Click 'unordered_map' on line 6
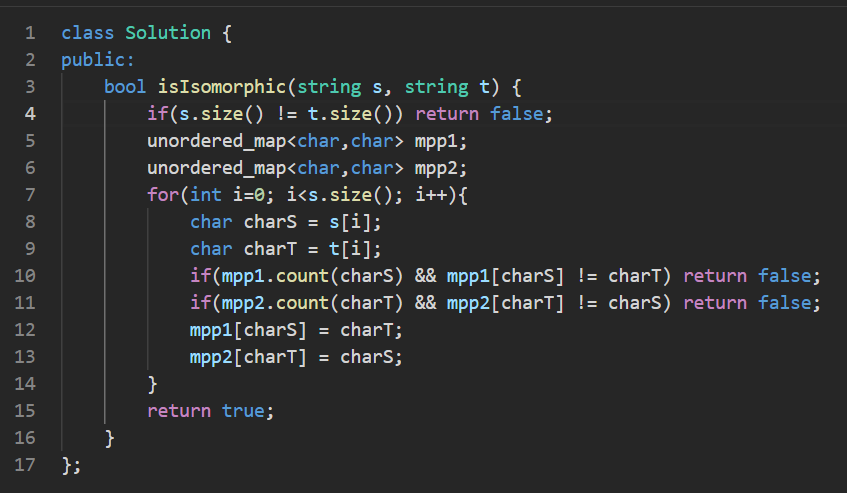Screen dimensions: 847x493 217,168
